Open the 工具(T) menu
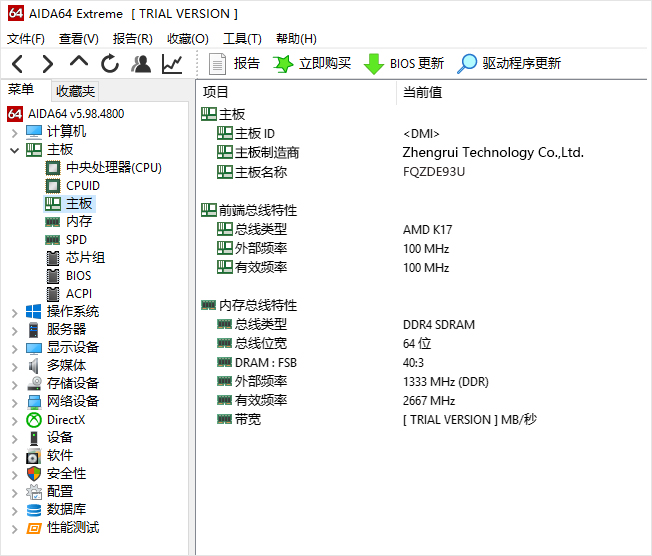This screenshot has width=652, height=556. [x=242, y=39]
